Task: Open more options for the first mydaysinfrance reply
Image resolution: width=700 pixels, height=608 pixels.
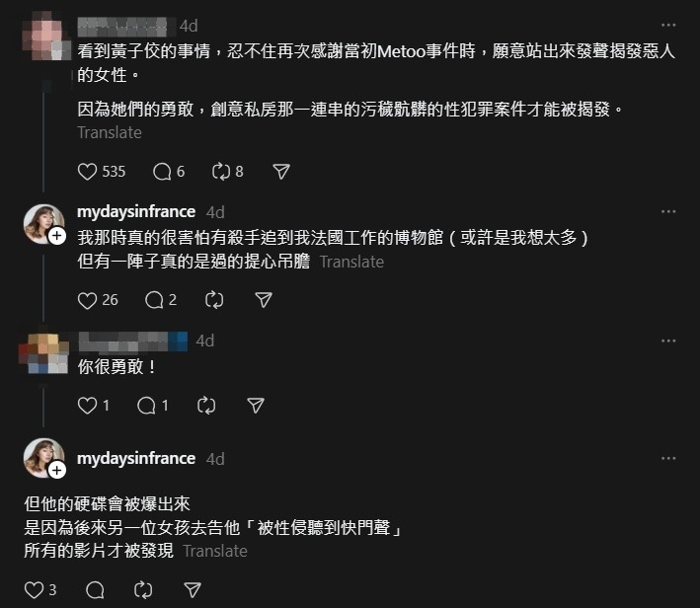Action: pos(668,211)
